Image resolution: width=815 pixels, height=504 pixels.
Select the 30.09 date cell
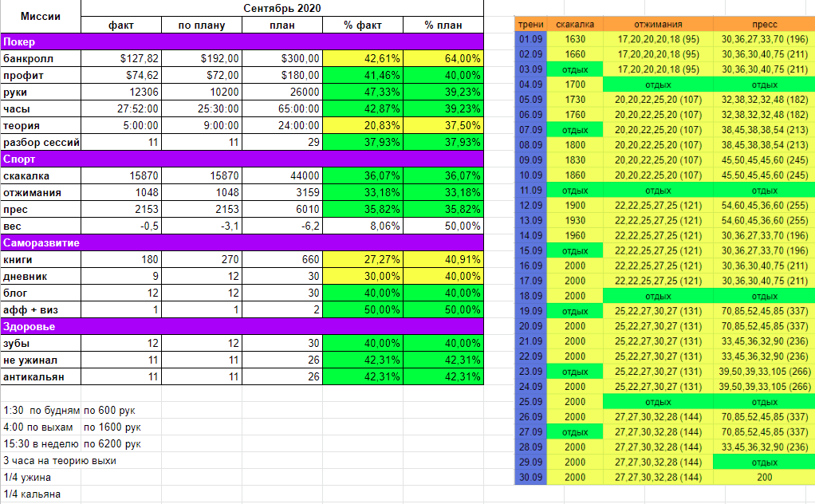click(530, 477)
